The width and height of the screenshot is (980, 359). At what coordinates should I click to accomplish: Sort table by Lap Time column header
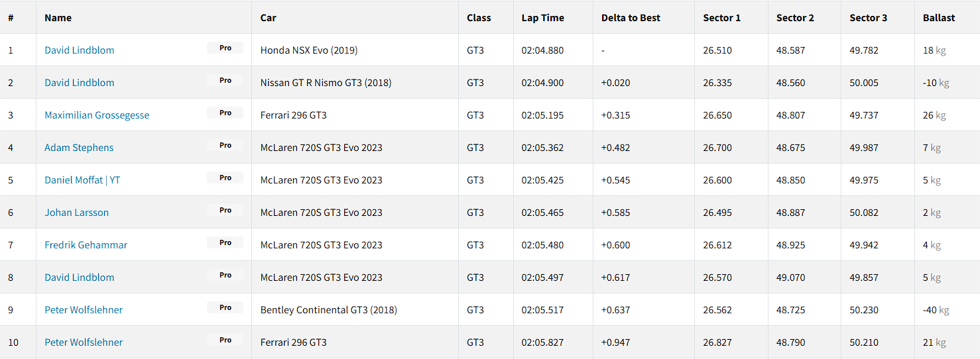[542, 18]
